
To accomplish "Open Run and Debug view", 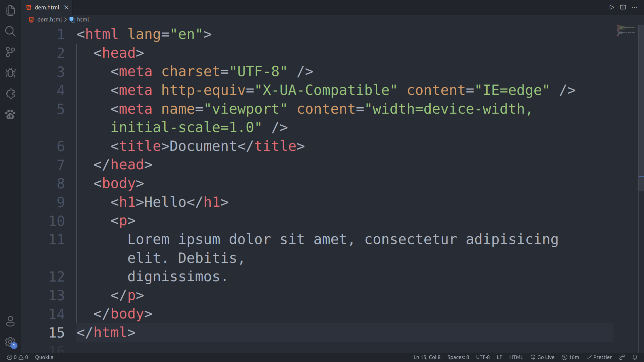I will pyautogui.click(x=10, y=73).
